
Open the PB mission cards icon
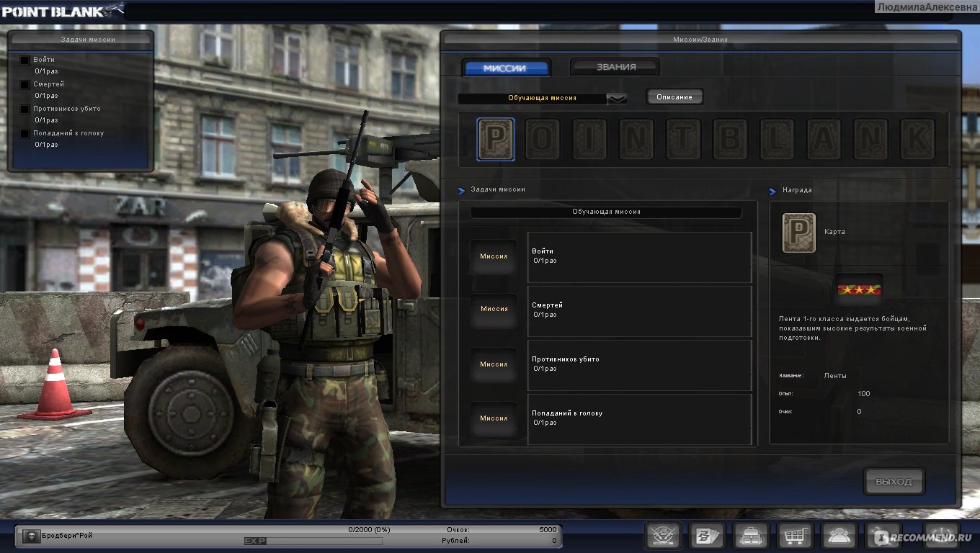click(x=706, y=536)
